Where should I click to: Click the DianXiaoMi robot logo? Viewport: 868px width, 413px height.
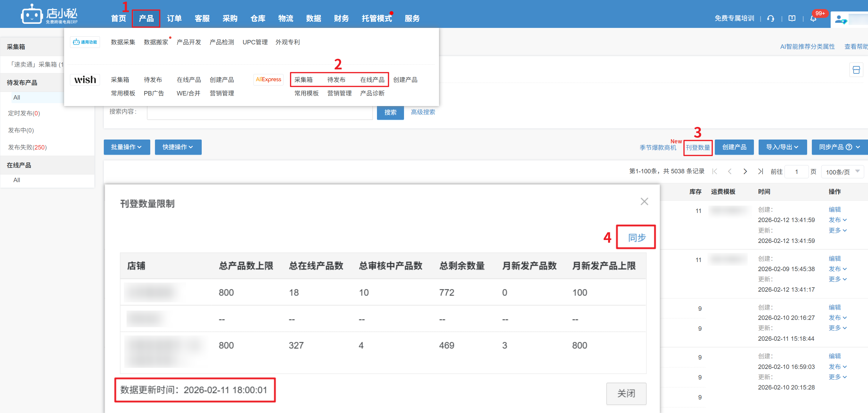pyautogui.click(x=31, y=15)
